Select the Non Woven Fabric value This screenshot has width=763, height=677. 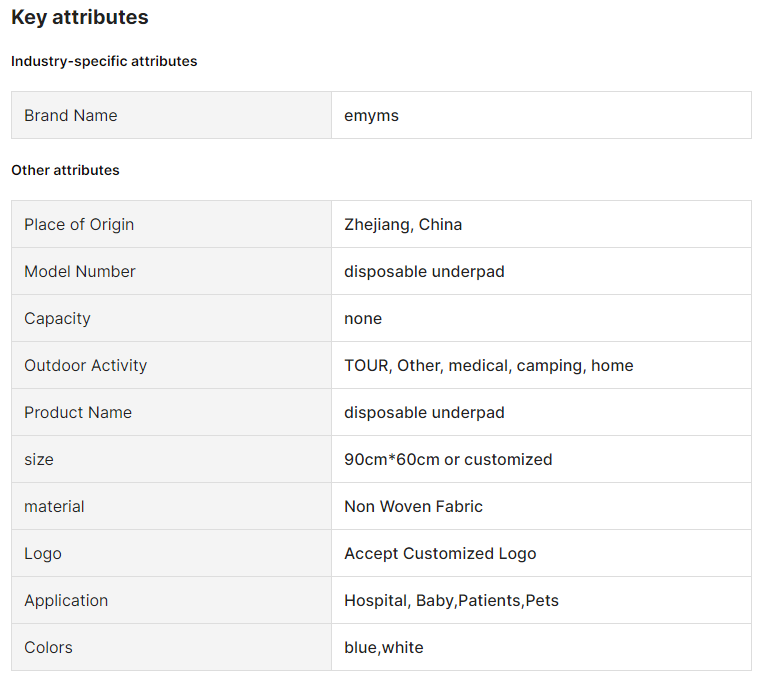[x=413, y=507]
